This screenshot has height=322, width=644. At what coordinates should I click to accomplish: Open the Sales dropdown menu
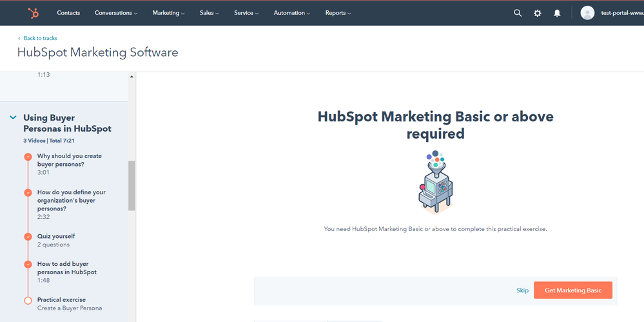tap(210, 13)
